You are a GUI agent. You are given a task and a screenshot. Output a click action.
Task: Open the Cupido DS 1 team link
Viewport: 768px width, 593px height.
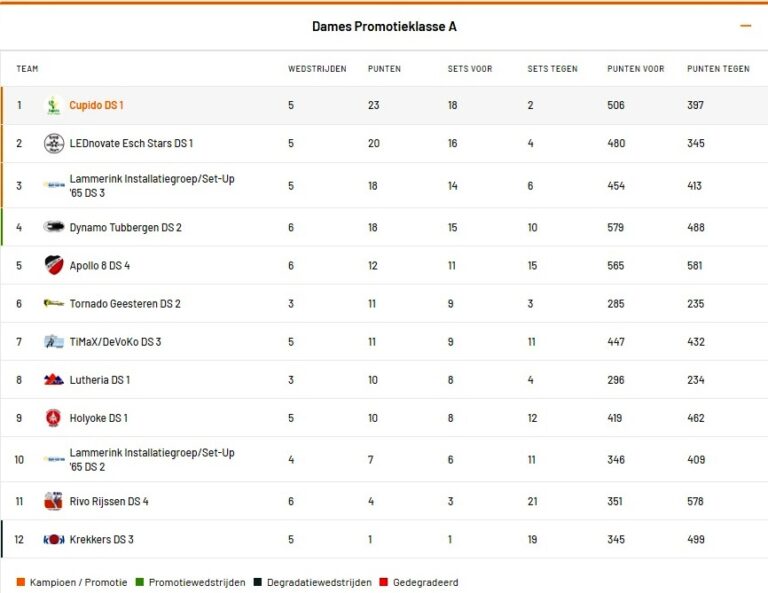[x=96, y=105]
